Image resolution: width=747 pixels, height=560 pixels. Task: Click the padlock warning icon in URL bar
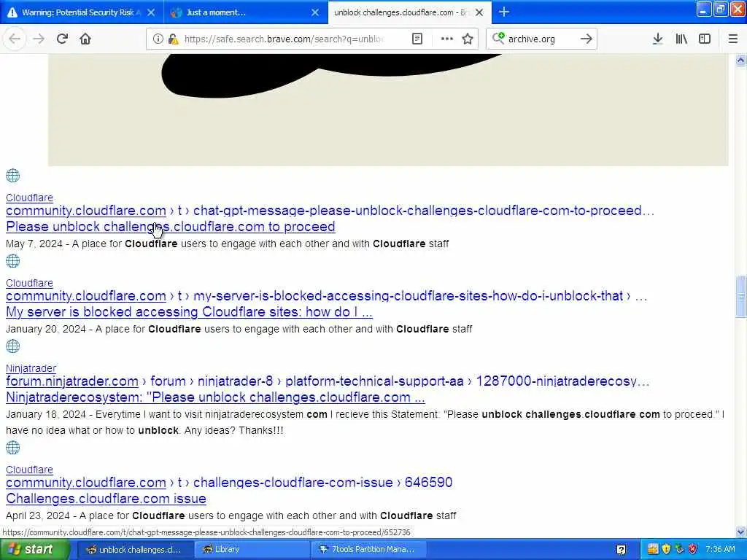pyautogui.click(x=173, y=39)
